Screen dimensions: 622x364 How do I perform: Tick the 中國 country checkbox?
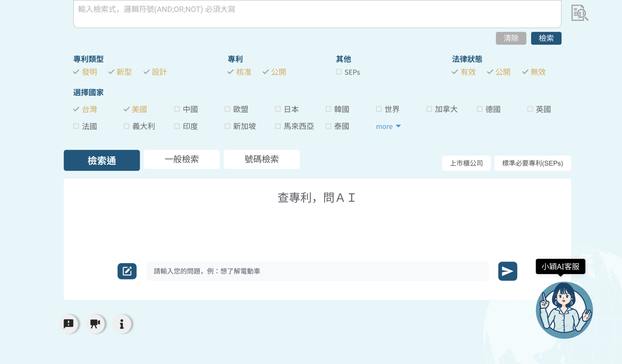(177, 109)
